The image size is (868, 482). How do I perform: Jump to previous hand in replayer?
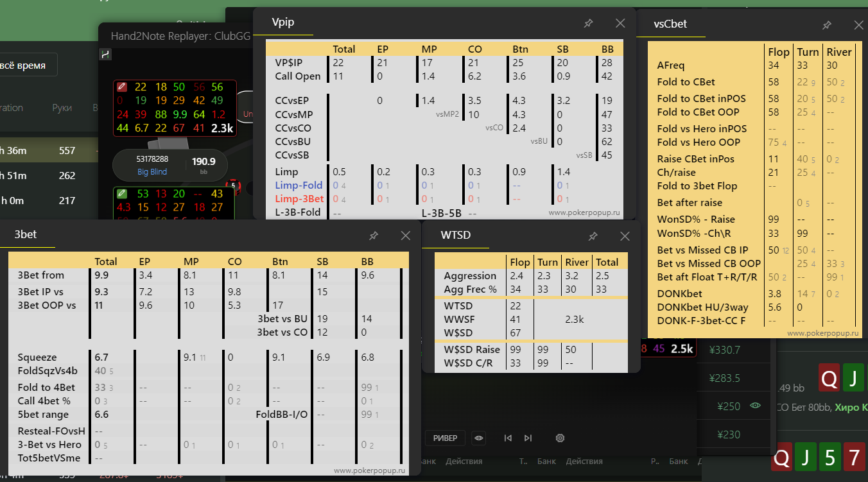pyautogui.click(x=508, y=438)
